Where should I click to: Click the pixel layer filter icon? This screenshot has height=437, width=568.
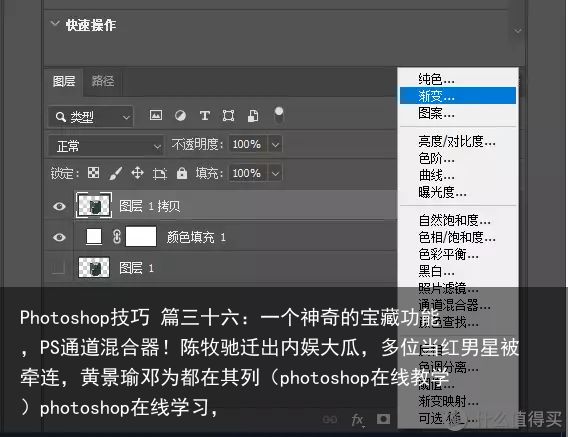pos(156,115)
